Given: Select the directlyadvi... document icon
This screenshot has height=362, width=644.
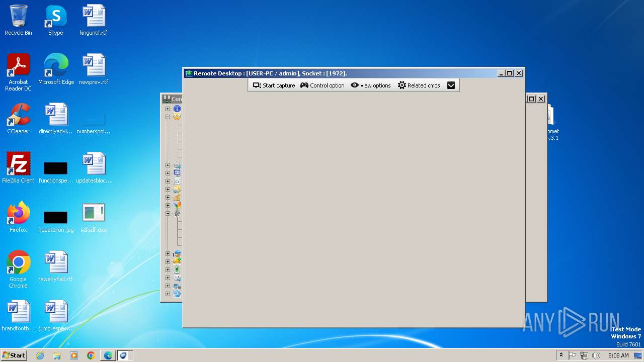Looking at the screenshot, I should point(56,119).
